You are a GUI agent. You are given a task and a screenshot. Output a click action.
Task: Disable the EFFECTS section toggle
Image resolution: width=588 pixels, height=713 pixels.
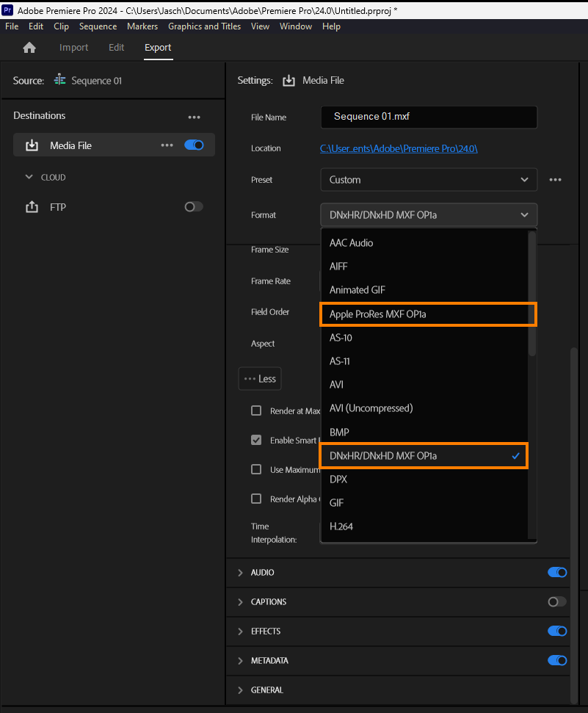click(557, 631)
